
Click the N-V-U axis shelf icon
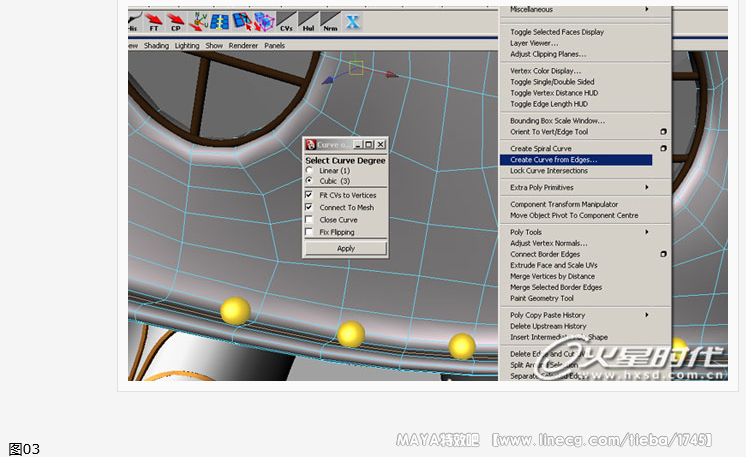(198, 22)
